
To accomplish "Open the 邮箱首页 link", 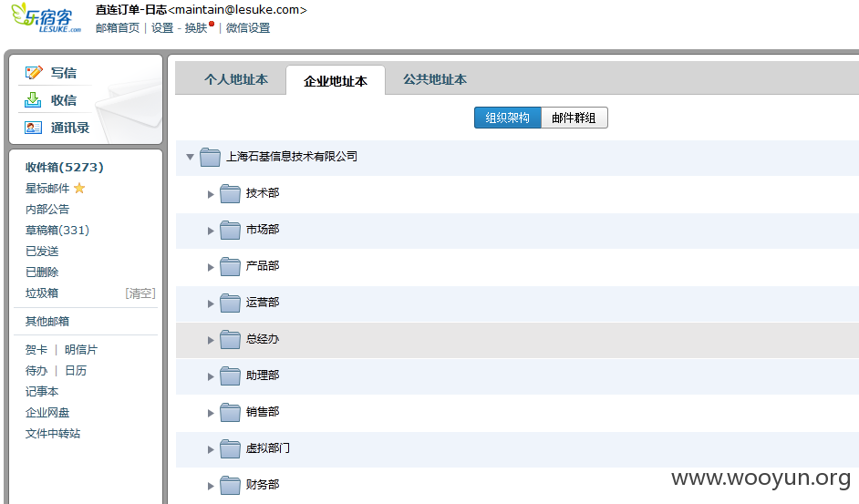I will pyautogui.click(x=118, y=28).
